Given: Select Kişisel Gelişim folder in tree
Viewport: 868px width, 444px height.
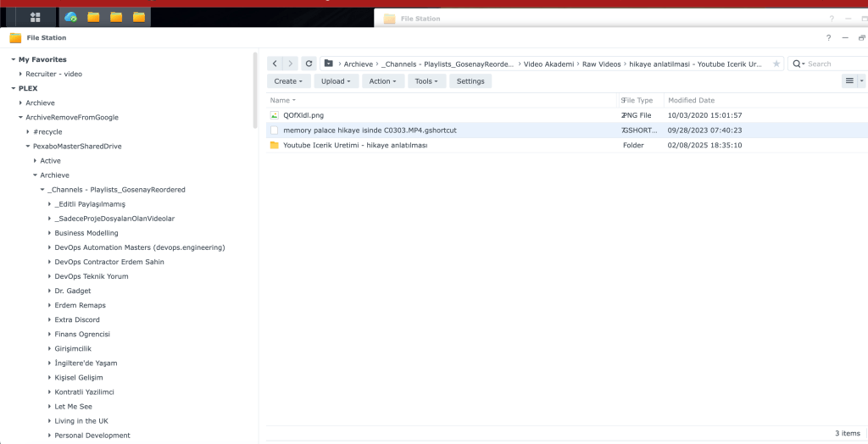Looking at the screenshot, I should click(79, 378).
